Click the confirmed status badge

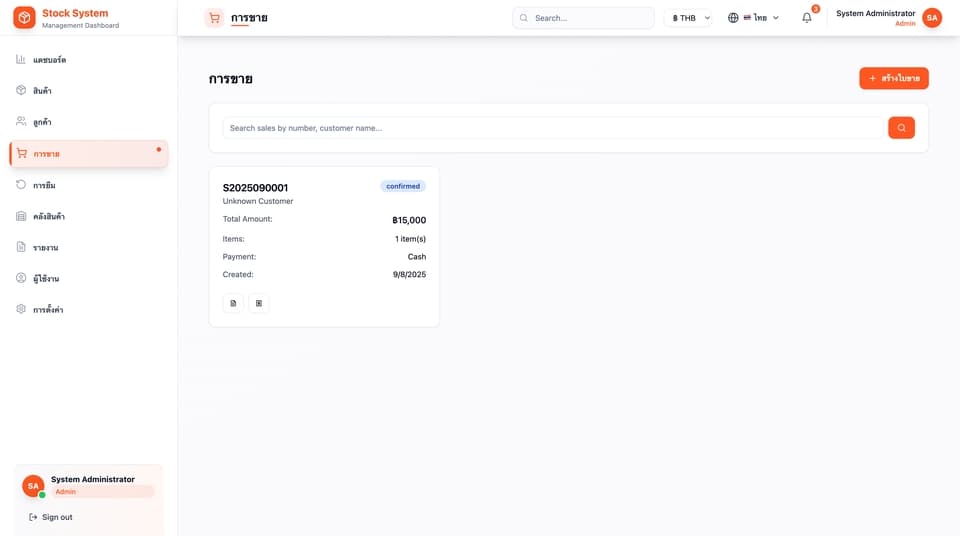pos(403,186)
